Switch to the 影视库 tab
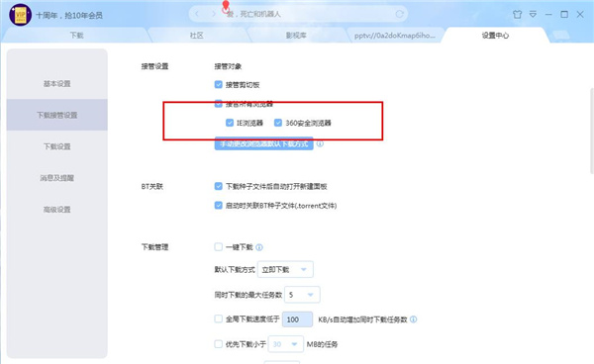Screen dimensions: 594x364 pos(296,36)
